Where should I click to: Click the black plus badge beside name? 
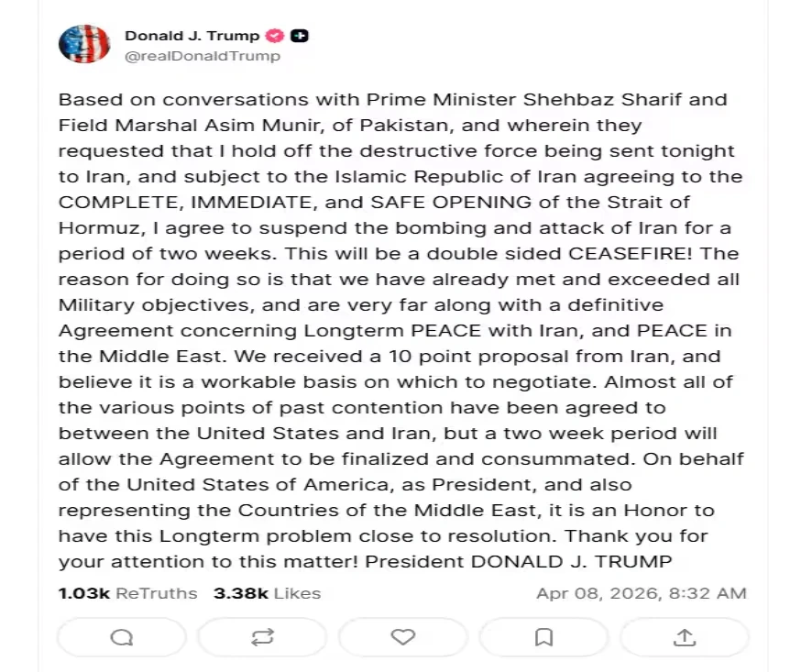coord(299,37)
